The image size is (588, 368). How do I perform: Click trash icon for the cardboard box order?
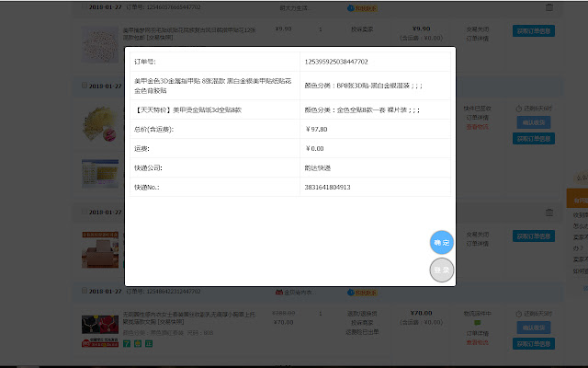549,213
